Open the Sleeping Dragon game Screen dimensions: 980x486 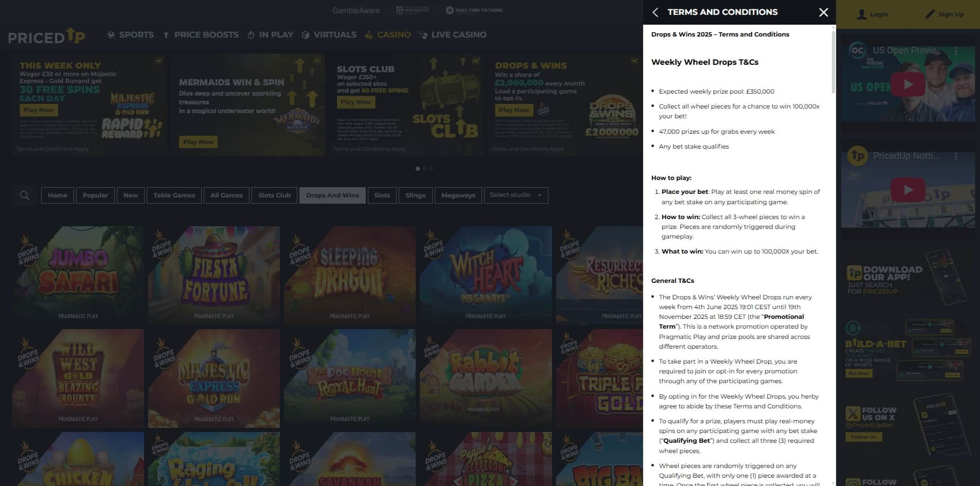(x=350, y=275)
